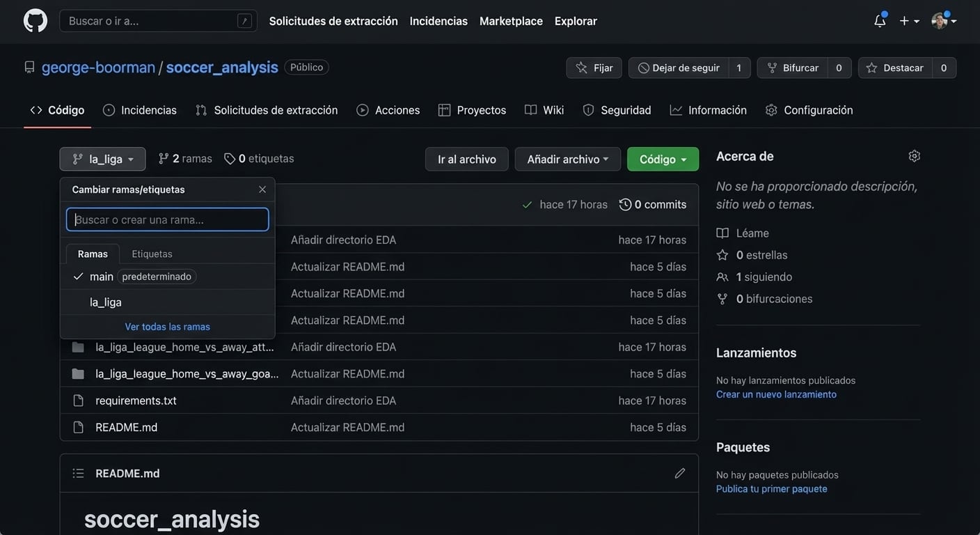Toggle Dejar de seguir watch button

pyautogui.click(x=679, y=68)
